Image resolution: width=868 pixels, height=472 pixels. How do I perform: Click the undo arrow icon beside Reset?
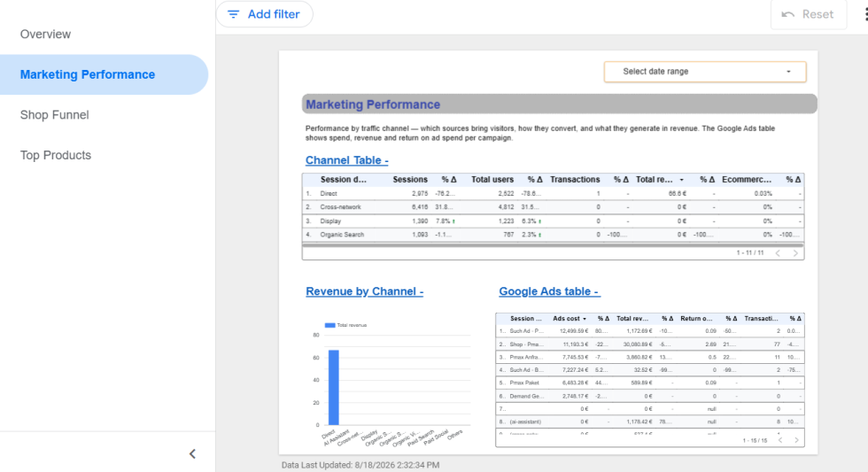click(x=787, y=14)
